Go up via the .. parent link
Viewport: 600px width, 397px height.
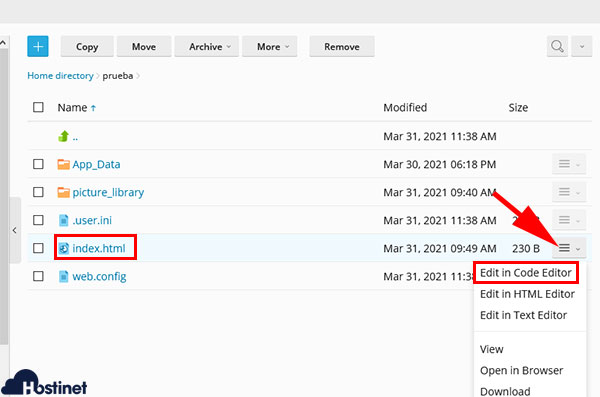click(75, 137)
